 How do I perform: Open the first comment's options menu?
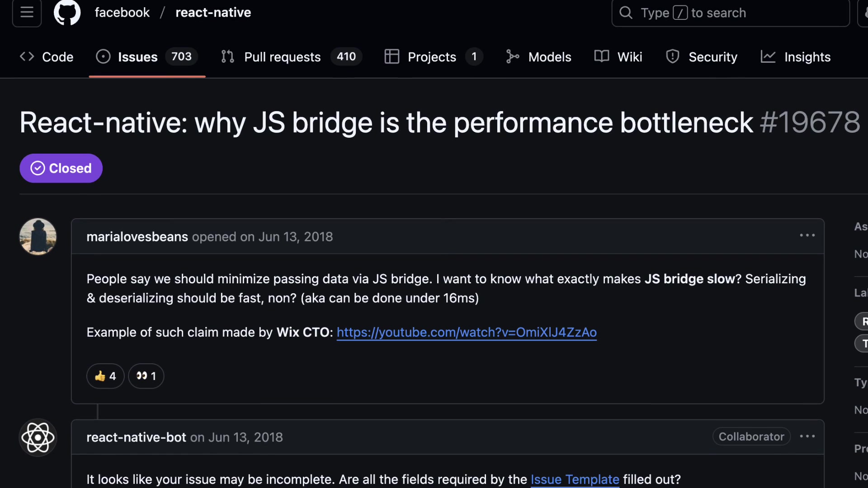pos(807,235)
